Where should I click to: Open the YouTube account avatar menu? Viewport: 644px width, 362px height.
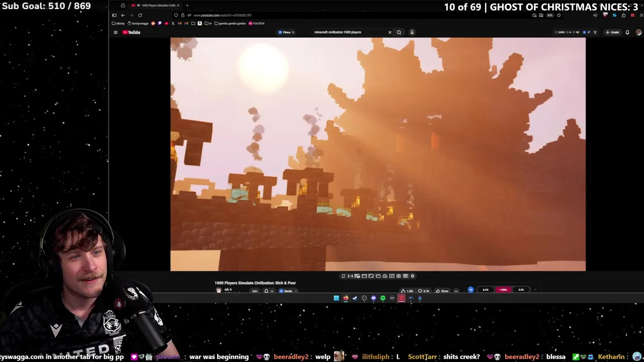tap(638, 32)
